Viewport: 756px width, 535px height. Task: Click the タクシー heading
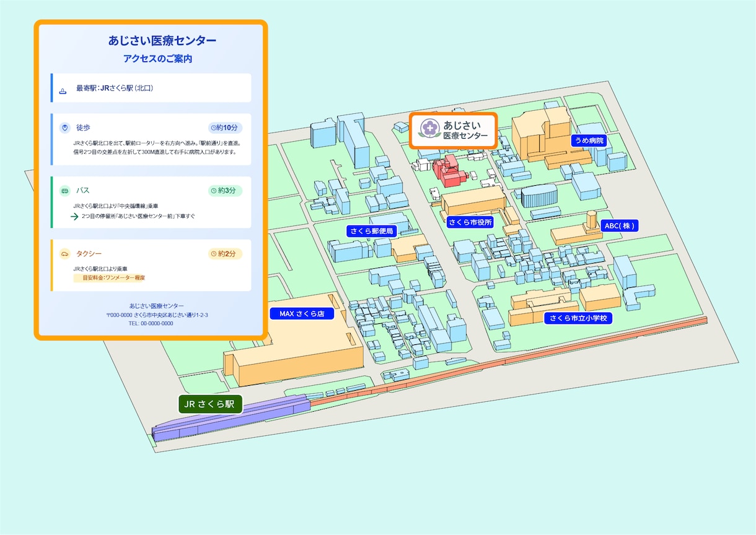pos(89,254)
